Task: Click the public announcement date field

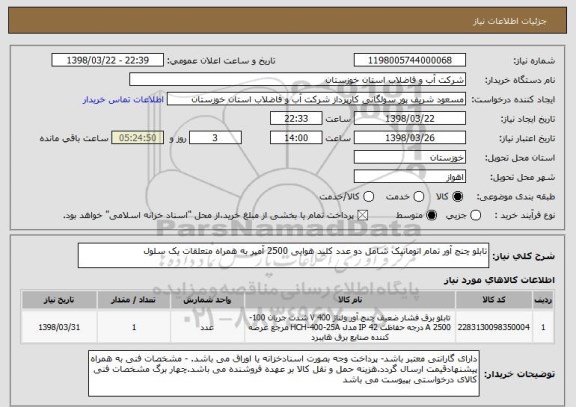Action: point(108,60)
